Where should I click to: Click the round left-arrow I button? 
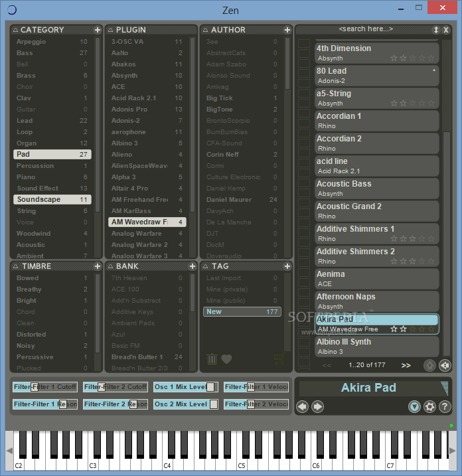[445, 365]
